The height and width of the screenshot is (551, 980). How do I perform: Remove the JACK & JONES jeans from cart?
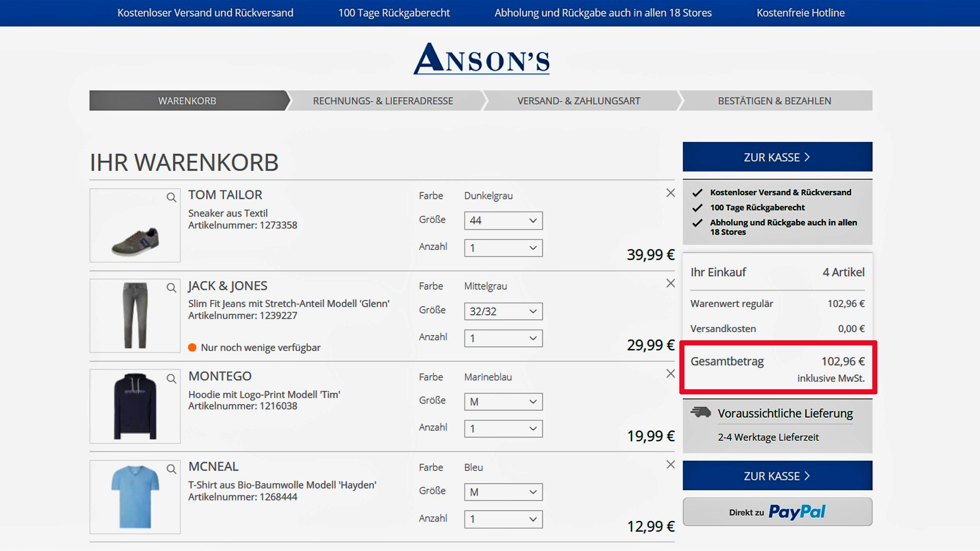coord(670,283)
